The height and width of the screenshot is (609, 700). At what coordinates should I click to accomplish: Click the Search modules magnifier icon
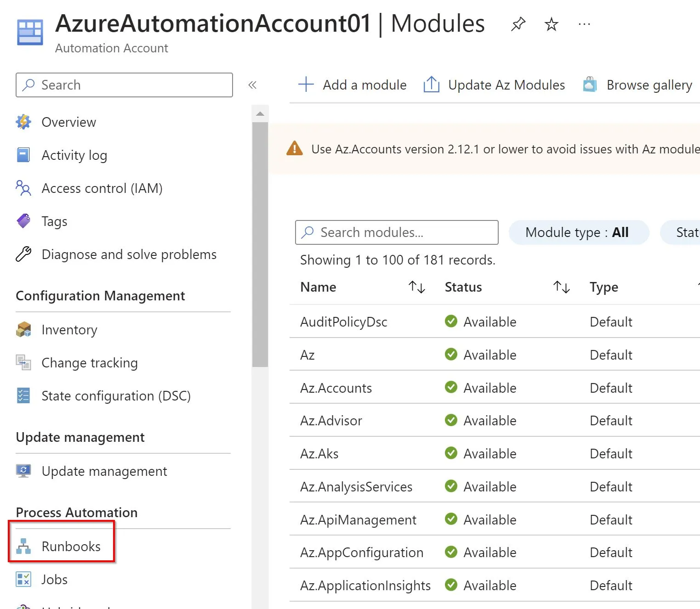(x=307, y=232)
